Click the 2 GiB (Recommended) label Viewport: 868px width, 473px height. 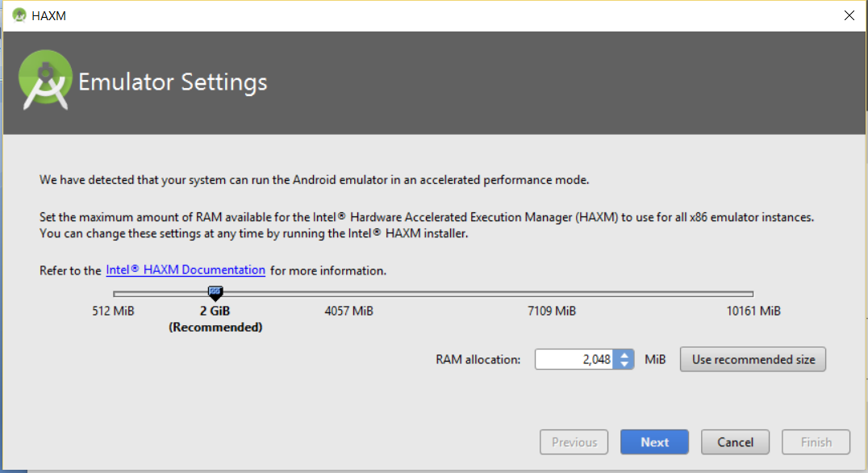[x=215, y=319]
